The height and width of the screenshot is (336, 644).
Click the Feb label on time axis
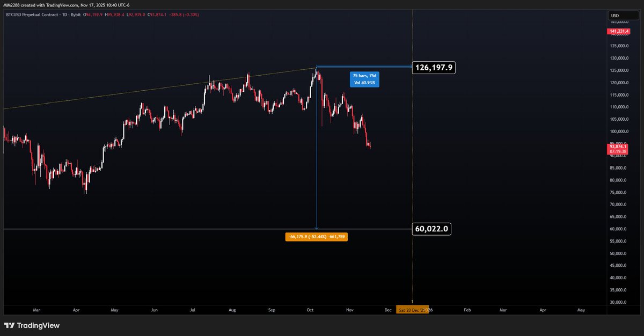467,310
